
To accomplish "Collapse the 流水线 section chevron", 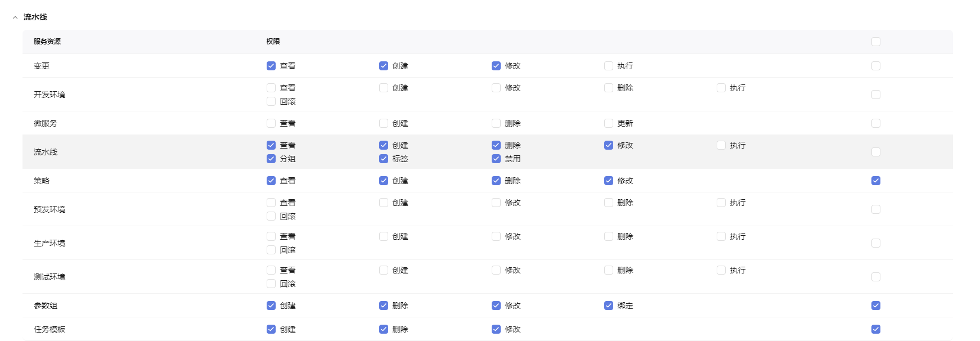I will click(x=15, y=17).
